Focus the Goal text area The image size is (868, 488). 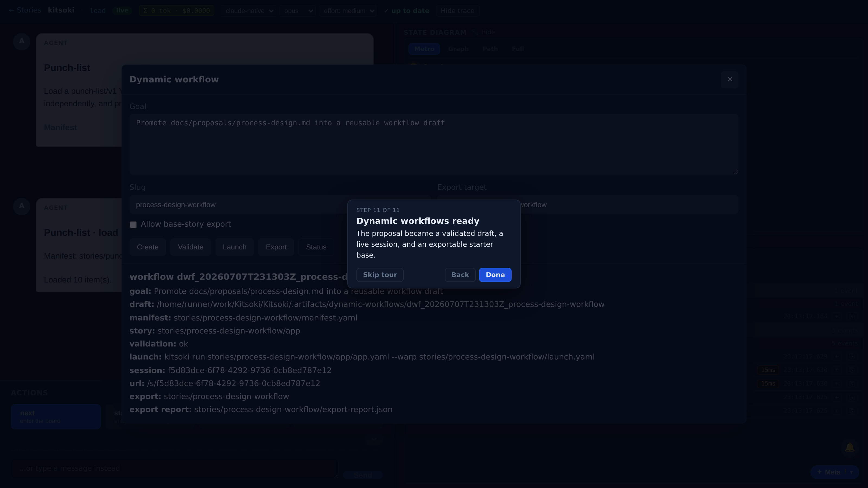(434, 144)
